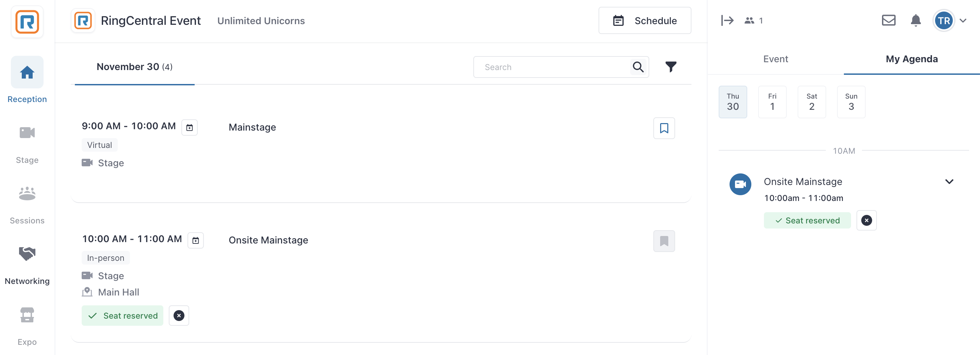This screenshot has width=980, height=355.
Task: Cancel reserved seat in My Agenda
Action: (x=866, y=220)
